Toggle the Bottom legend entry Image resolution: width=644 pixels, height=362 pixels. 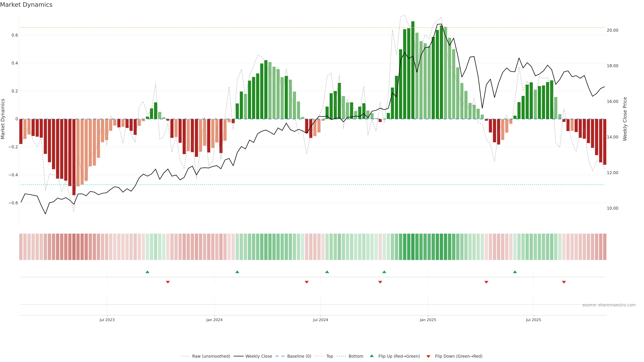point(356,356)
